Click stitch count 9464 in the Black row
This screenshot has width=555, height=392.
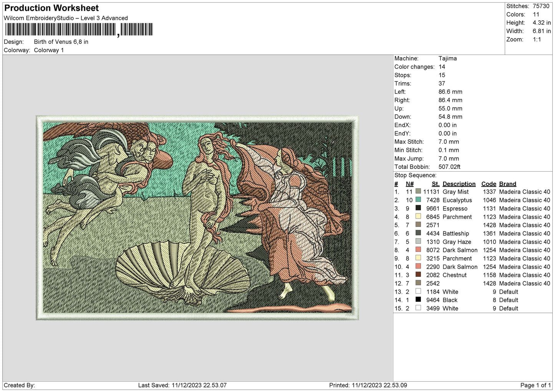[x=433, y=300]
